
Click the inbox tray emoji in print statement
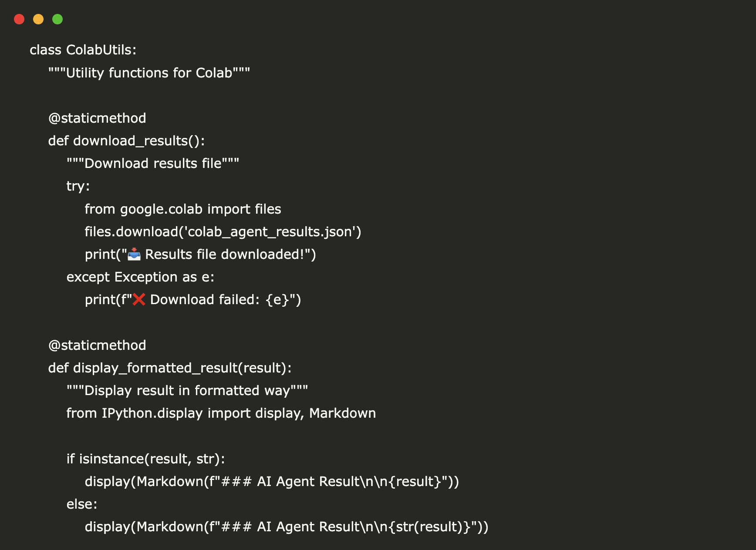click(134, 254)
